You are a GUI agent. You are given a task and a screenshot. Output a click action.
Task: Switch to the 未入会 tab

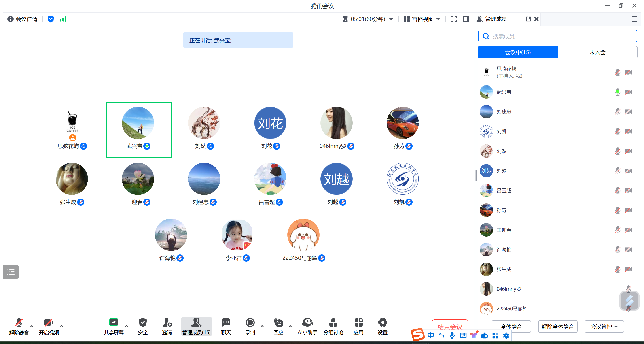[x=597, y=52]
